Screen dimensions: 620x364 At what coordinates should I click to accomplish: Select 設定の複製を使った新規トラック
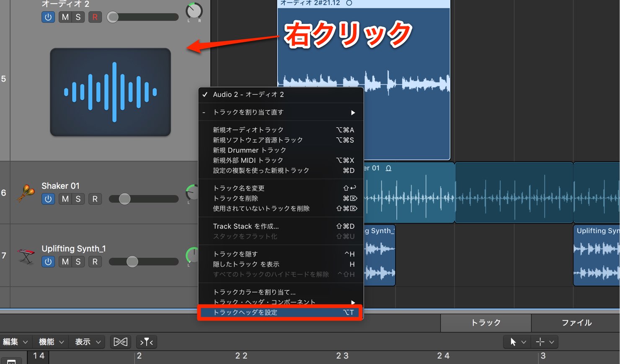tap(280, 170)
